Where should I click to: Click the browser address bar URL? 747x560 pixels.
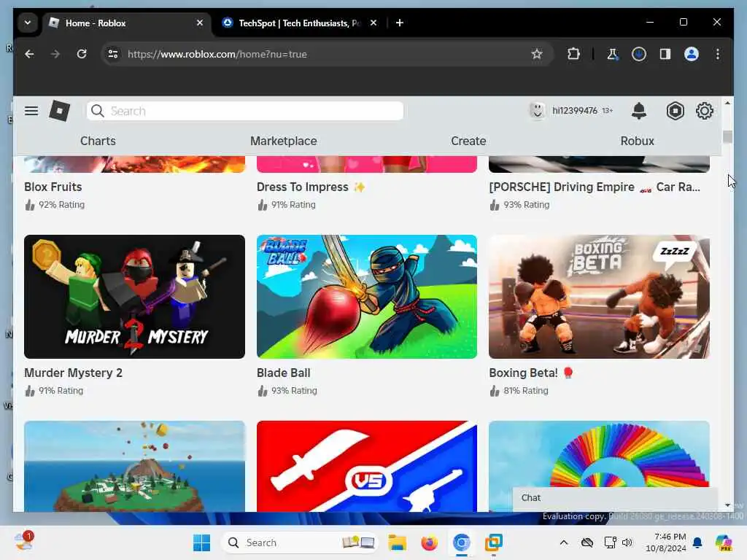pyautogui.click(x=217, y=54)
